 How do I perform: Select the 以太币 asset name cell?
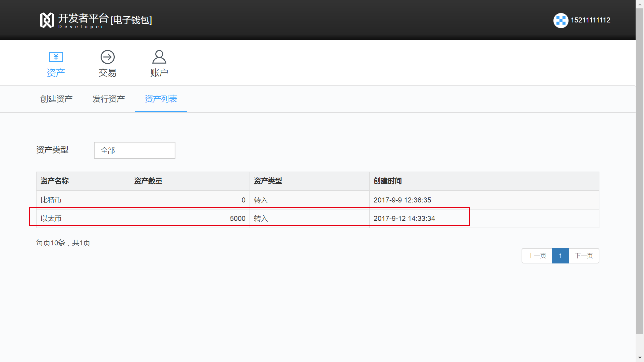(83, 219)
